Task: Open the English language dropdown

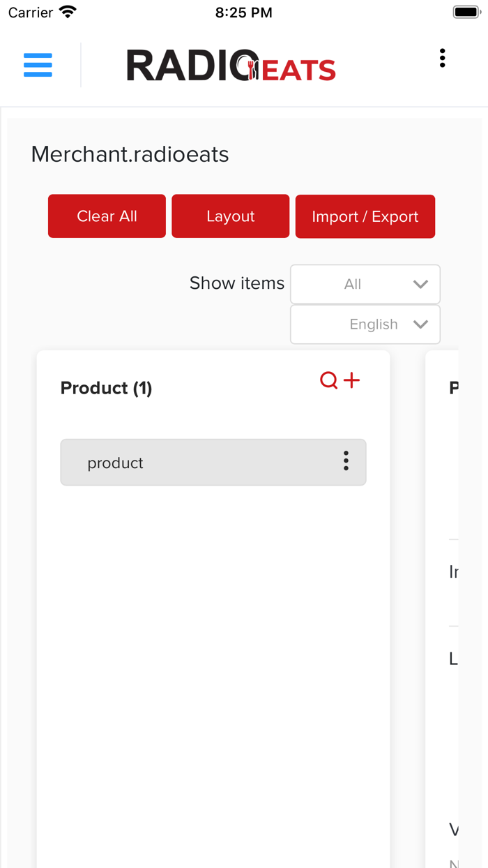Action: coord(365,324)
